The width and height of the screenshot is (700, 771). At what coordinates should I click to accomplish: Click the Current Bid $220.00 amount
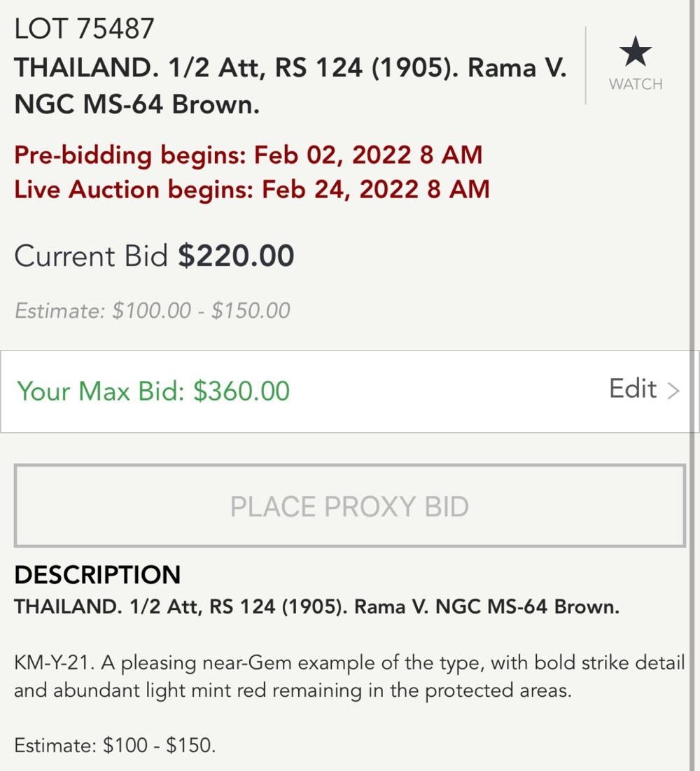click(x=236, y=256)
